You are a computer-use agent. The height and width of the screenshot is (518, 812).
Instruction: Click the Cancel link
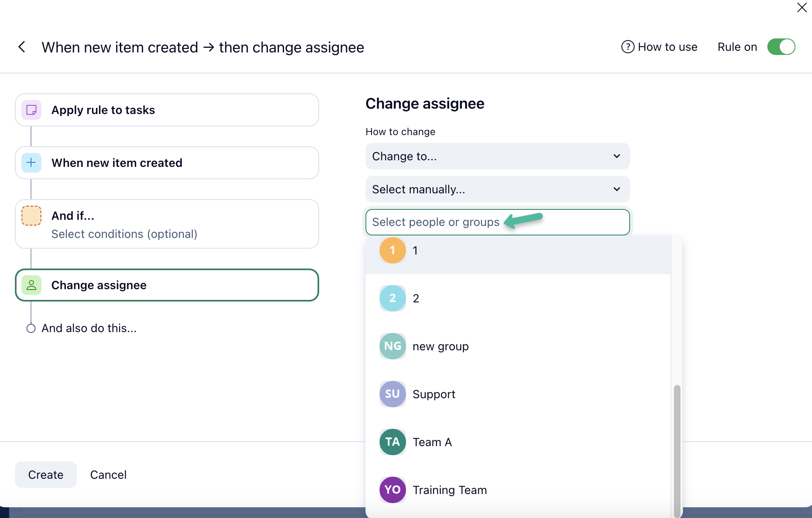(108, 475)
